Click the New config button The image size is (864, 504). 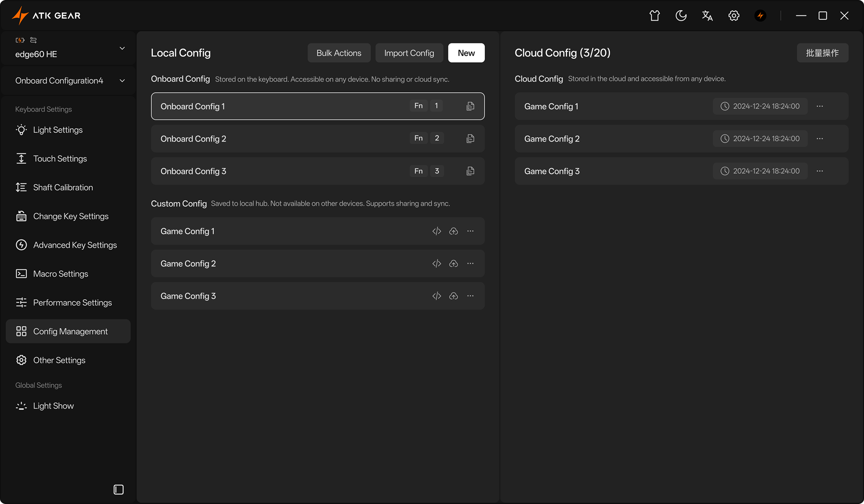[466, 53]
